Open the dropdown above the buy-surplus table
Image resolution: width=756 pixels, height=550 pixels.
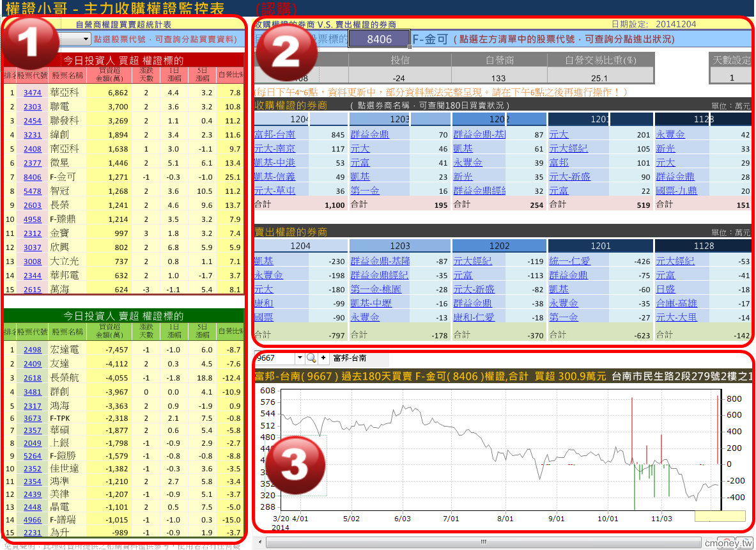(86, 40)
